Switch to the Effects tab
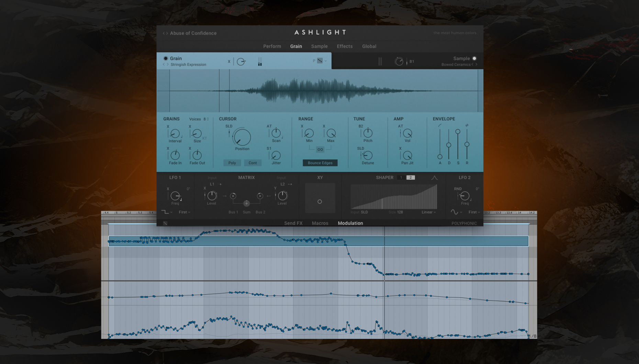The image size is (639, 364). (x=345, y=46)
